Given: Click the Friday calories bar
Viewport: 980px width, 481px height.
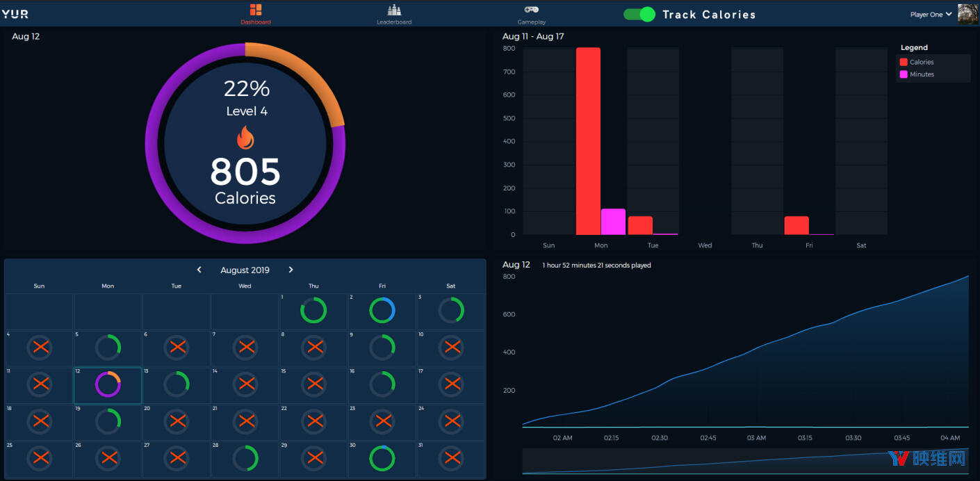Looking at the screenshot, I should click(797, 225).
